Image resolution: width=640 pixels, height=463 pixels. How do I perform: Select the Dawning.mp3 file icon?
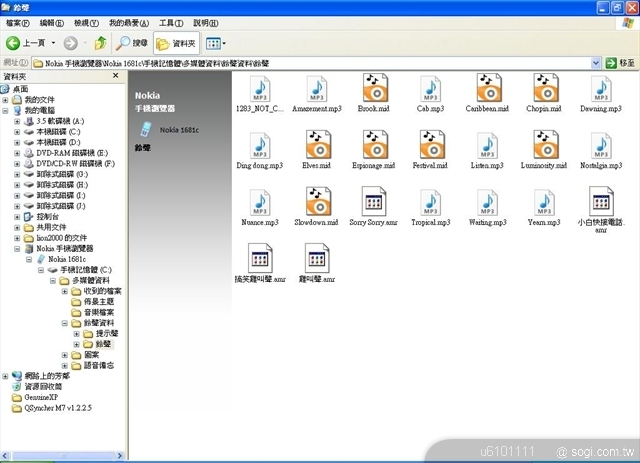click(601, 89)
